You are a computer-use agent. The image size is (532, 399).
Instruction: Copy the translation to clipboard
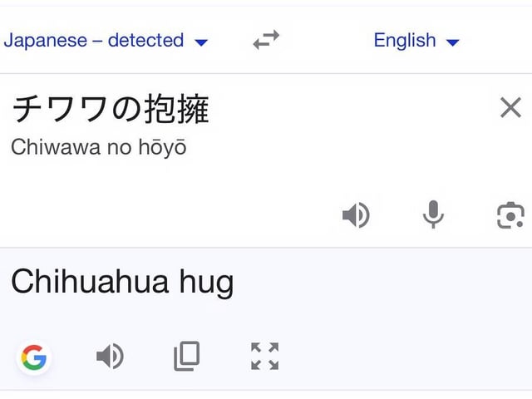pyautogui.click(x=187, y=357)
